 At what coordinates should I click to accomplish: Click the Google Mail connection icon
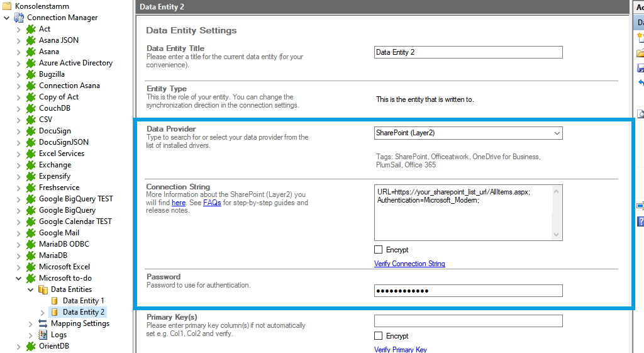click(x=31, y=233)
